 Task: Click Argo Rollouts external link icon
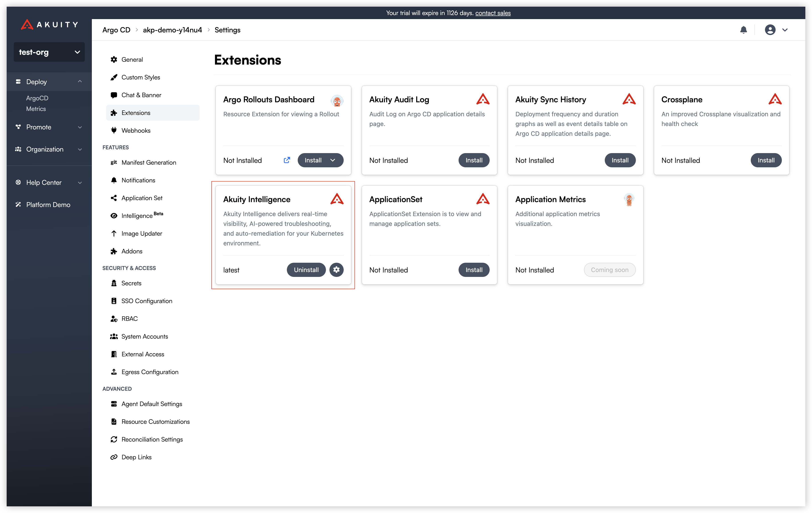287,160
